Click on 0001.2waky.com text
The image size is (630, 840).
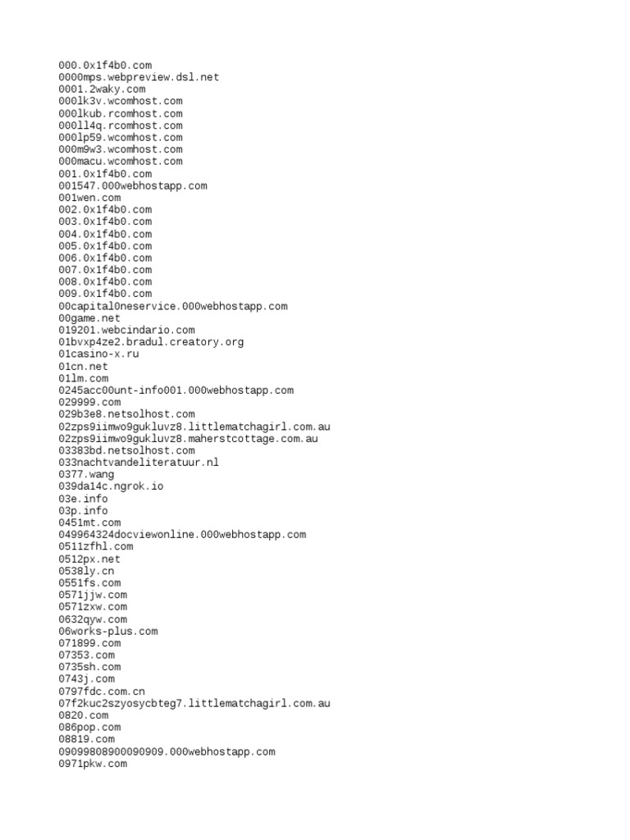102,89
